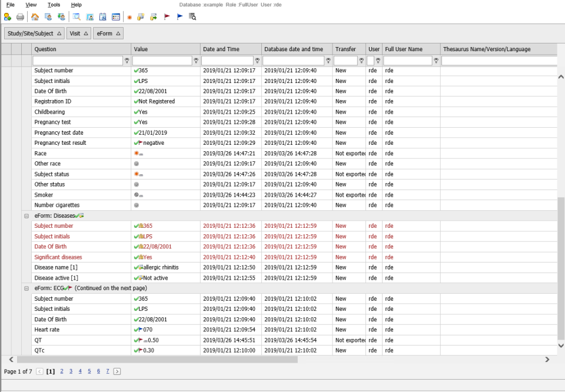Click the Value filter input field
565x392 pixels.
(162, 61)
